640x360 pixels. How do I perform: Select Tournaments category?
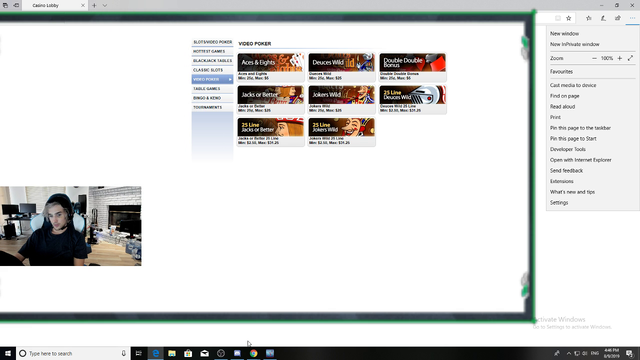click(212, 107)
